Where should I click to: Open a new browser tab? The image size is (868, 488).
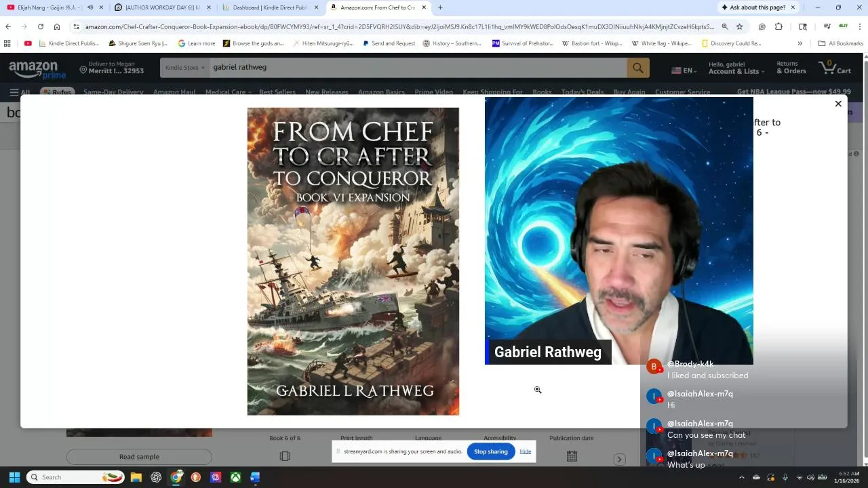(440, 7)
